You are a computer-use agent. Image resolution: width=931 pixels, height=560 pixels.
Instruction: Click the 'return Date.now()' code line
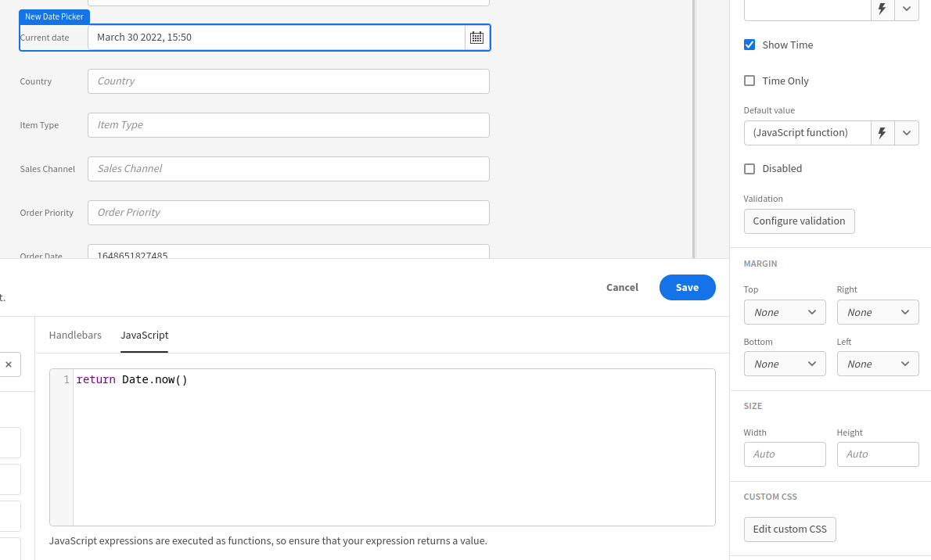click(x=131, y=379)
